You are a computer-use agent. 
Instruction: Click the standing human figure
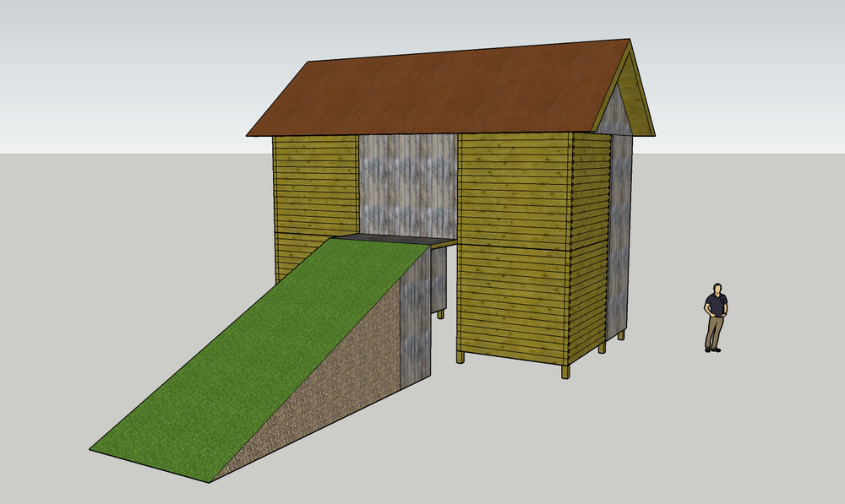pyautogui.click(x=715, y=317)
